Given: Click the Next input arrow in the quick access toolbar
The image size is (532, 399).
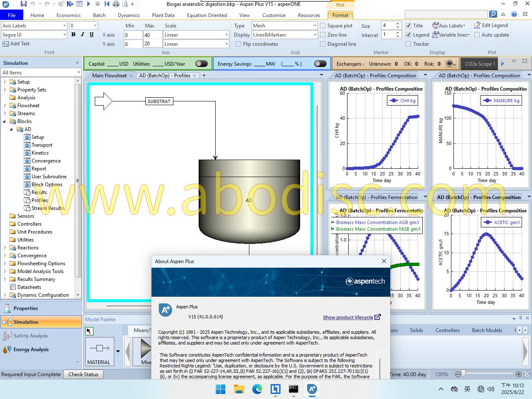Looking at the screenshot, I should tap(70, 4).
